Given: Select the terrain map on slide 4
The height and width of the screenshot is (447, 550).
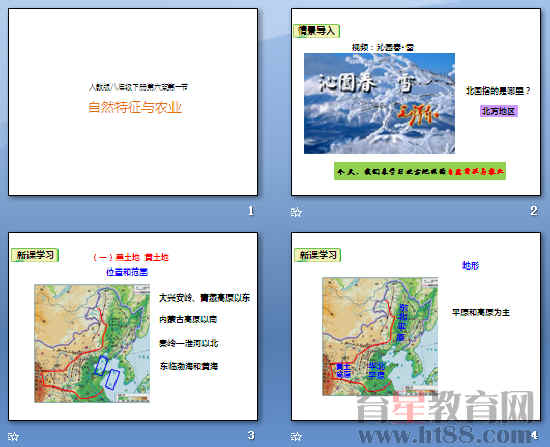Looking at the screenshot, I should pos(380,336).
